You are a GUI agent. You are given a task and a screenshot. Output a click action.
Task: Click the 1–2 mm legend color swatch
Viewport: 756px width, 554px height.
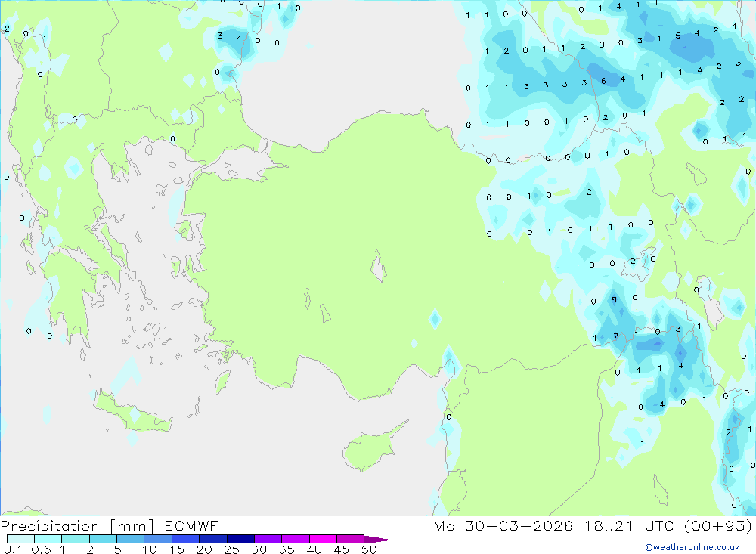click(76, 539)
